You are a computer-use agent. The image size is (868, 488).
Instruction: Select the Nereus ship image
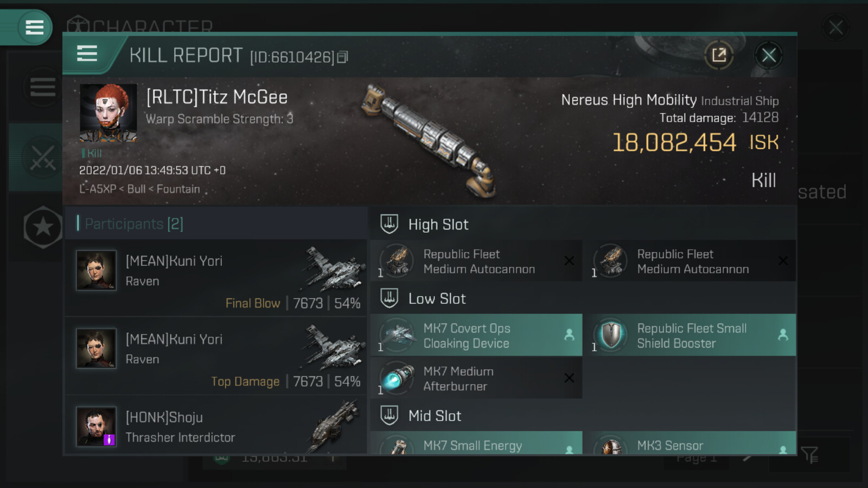430,140
